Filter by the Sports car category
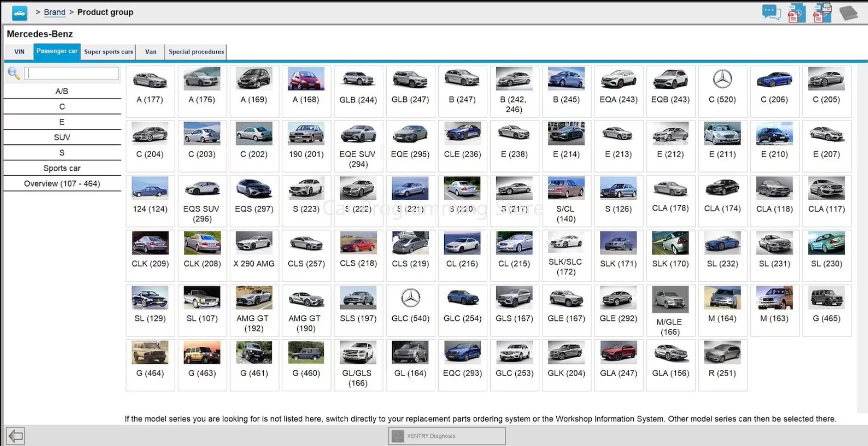Image resolution: width=868 pixels, height=446 pixels. click(62, 168)
